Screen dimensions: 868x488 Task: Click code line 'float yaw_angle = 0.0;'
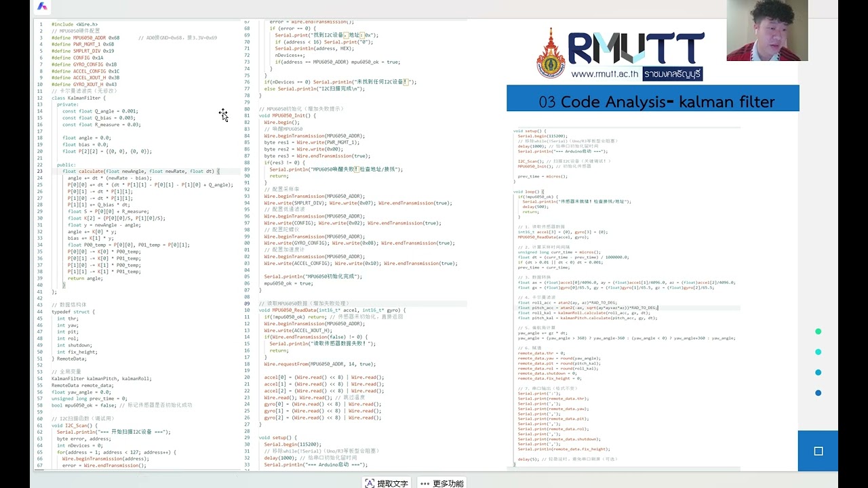[x=81, y=392]
